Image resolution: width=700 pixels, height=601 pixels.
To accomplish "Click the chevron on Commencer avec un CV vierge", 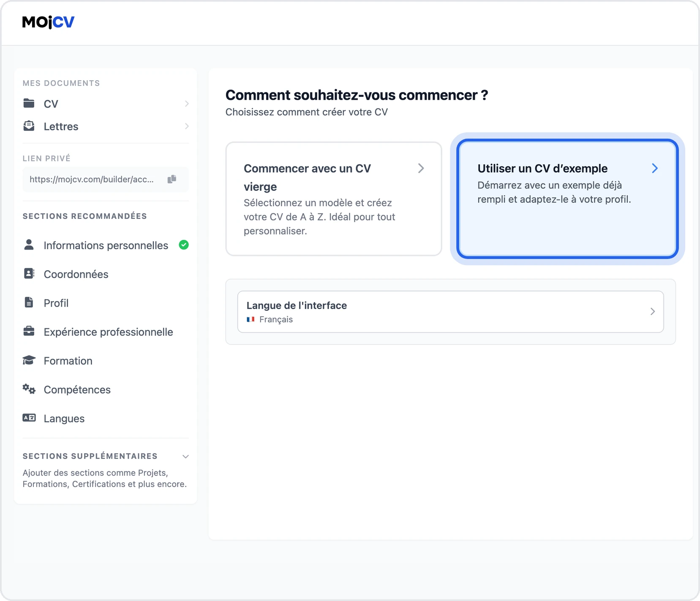I will (421, 168).
